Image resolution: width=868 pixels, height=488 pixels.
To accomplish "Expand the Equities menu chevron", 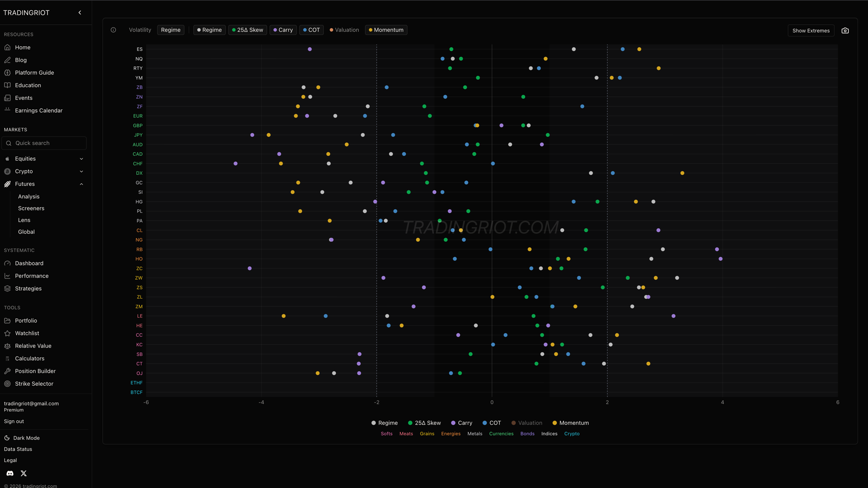I will click(x=81, y=159).
